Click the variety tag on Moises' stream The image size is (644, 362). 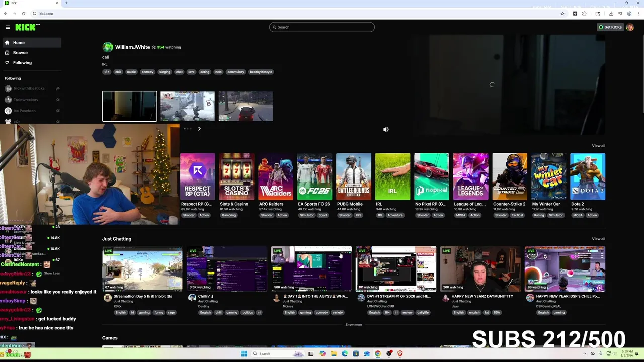click(x=338, y=312)
